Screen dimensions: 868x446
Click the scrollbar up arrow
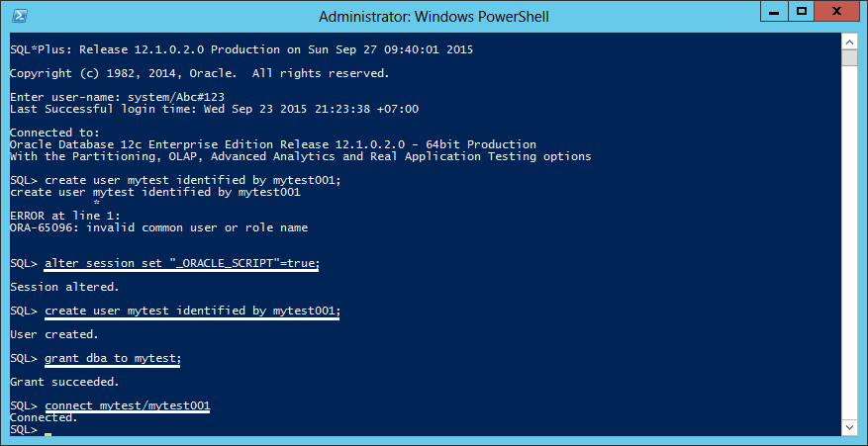pyautogui.click(x=848, y=42)
